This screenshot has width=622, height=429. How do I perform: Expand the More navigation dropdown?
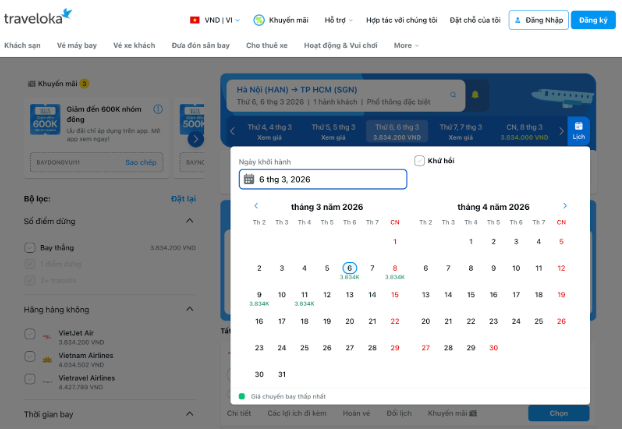(x=406, y=45)
